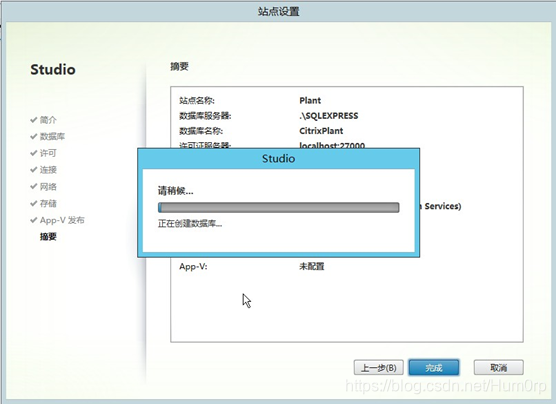
Task: Click the checkmark icon beside 连接
Action: click(x=34, y=170)
